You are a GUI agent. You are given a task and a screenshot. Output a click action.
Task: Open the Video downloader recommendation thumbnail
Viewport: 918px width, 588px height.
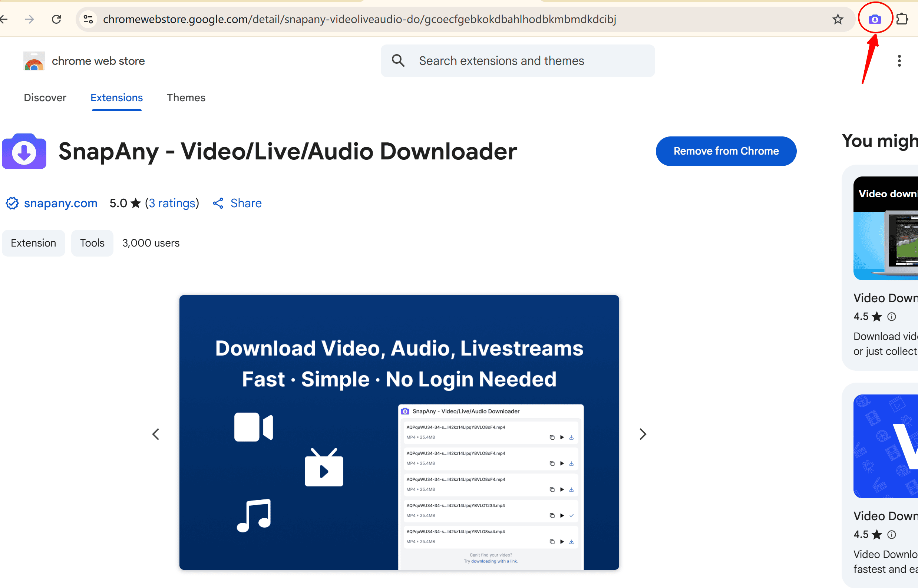click(x=885, y=228)
